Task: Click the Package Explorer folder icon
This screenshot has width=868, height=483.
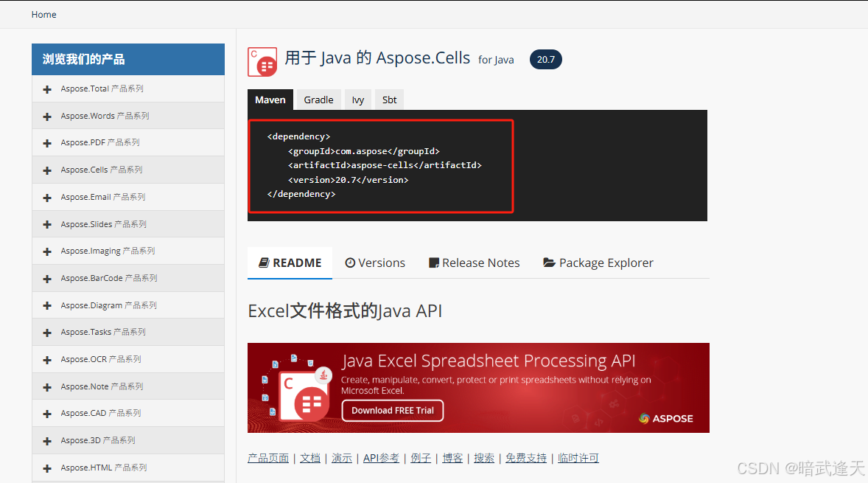Action: (549, 263)
